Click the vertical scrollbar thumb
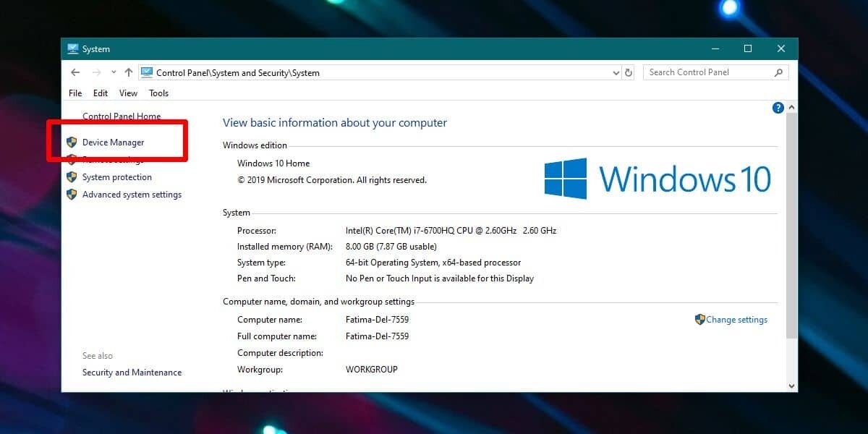868x434 pixels. tap(791, 226)
